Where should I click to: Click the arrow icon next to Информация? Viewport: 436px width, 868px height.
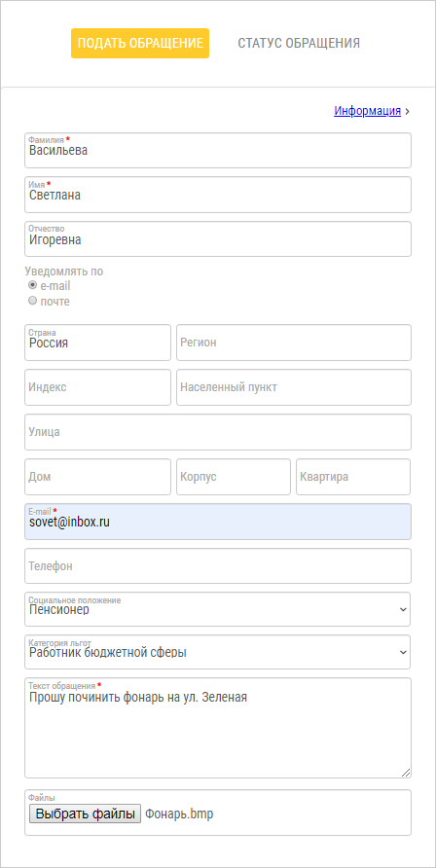tap(407, 111)
